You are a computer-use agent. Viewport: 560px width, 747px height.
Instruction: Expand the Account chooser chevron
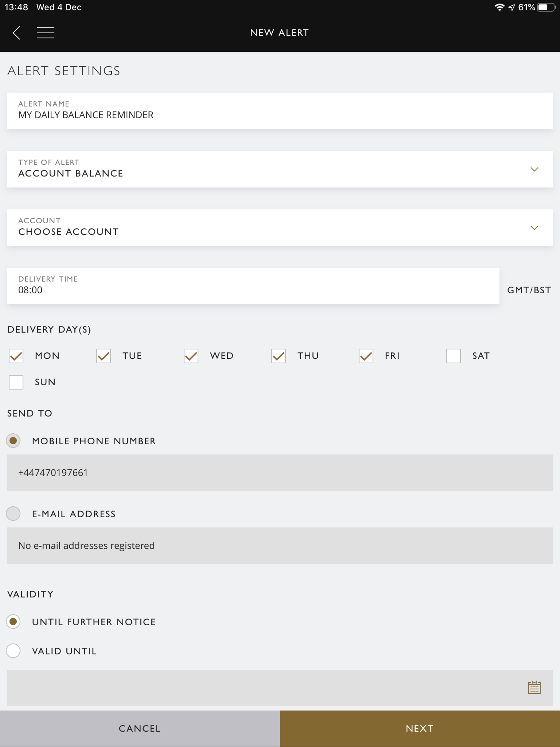(x=534, y=227)
